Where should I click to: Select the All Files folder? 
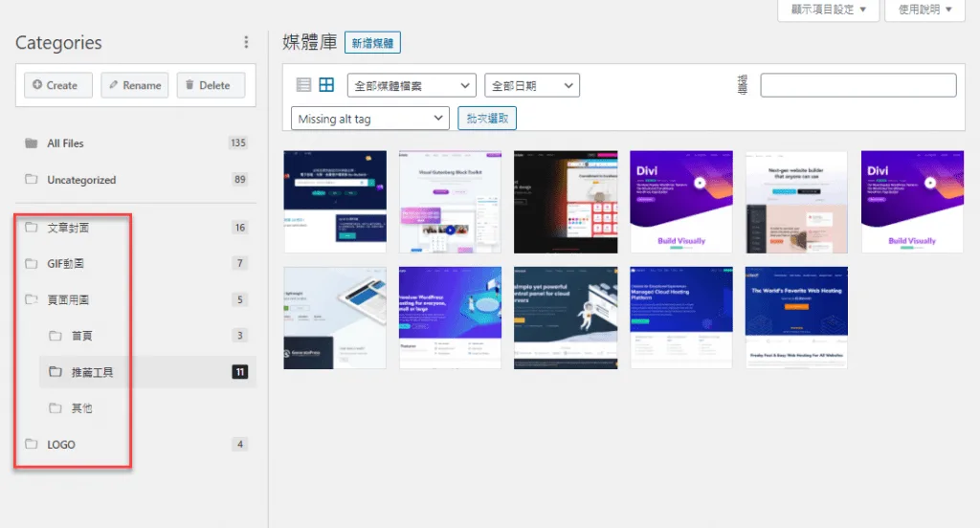click(x=136, y=143)
